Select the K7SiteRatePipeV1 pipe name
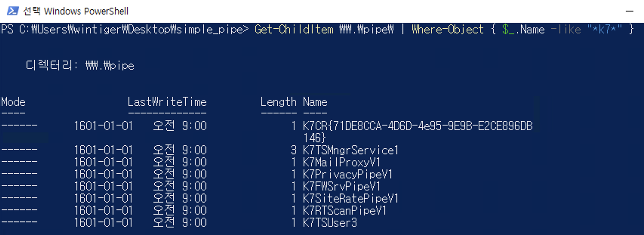The height and width of the screenshot is (235, 644). 350,199
